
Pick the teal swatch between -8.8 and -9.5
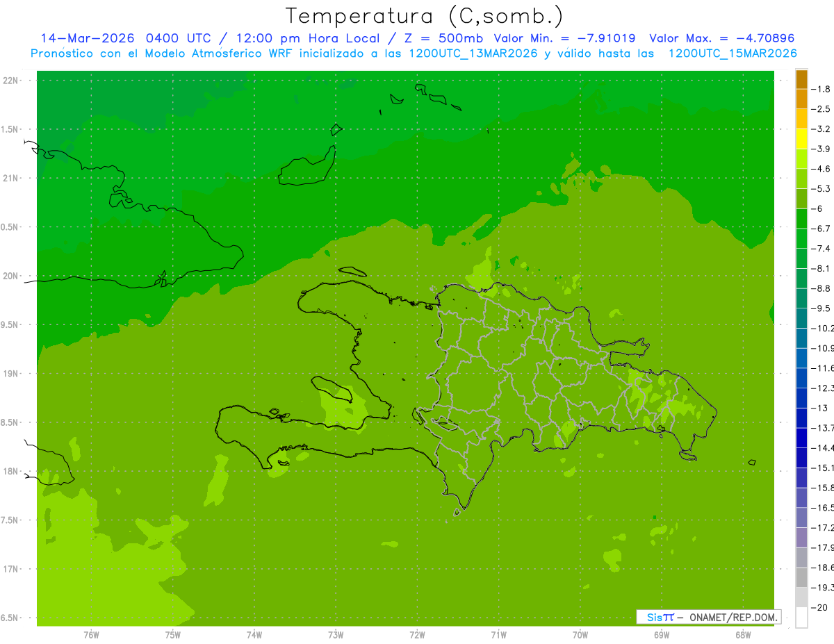(801, 298)
